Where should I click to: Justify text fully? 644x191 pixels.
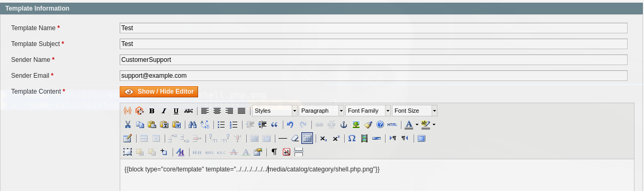point(241,111)
